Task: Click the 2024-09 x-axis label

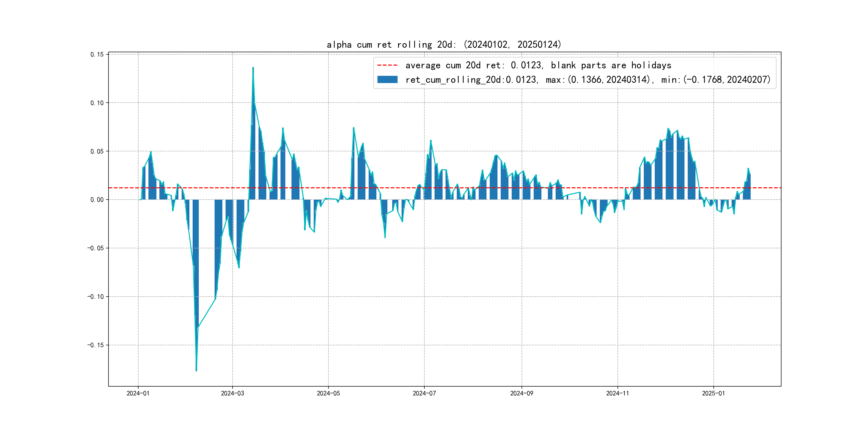Action: point(522,393)
